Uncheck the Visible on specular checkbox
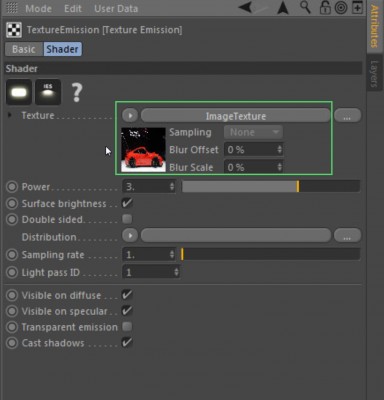This screenshot has width=384, height=400. tap(127, 310)
